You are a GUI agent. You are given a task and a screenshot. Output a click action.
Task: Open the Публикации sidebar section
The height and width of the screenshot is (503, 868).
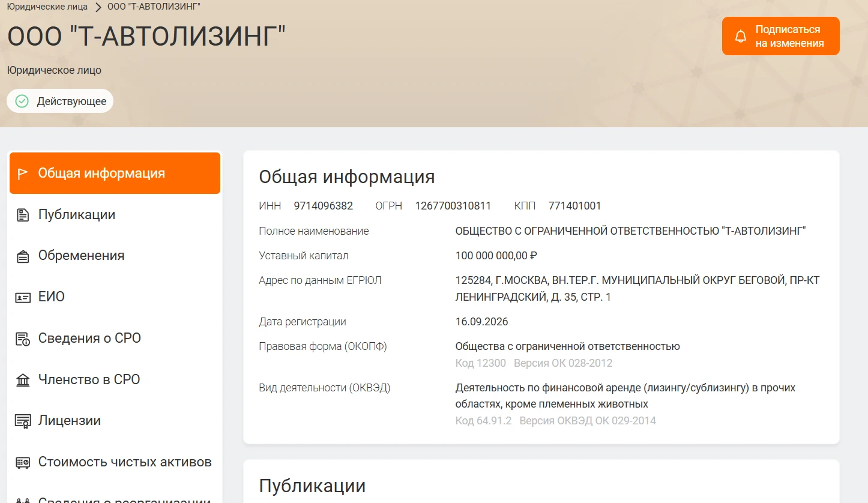[x=115, y=215]
